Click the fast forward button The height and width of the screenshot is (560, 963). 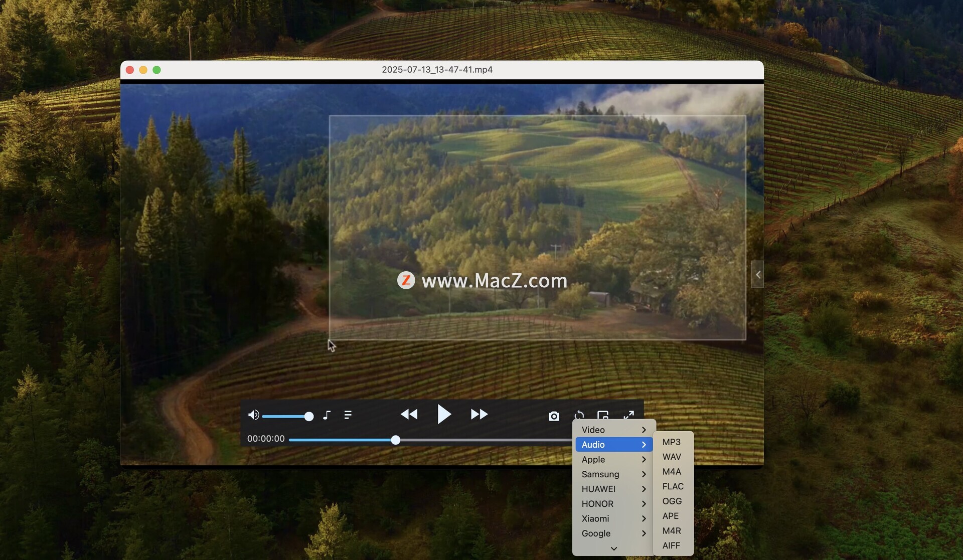479,415
